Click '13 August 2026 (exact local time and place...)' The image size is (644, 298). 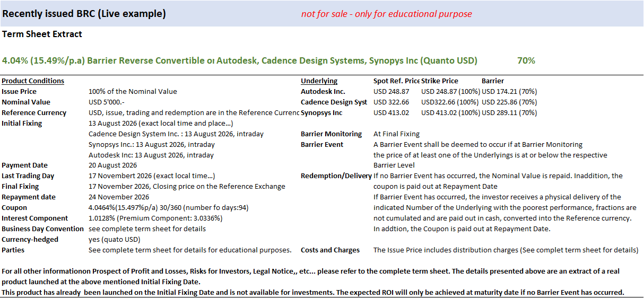161,124
